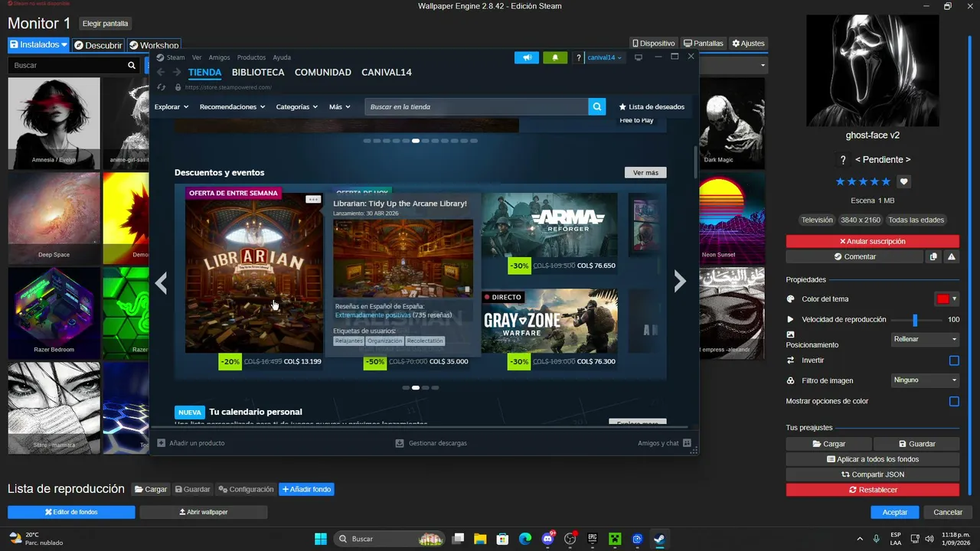980x551 pixels.
Task: Click the Wallpaper Engine search magnifier
Action: 132,66
